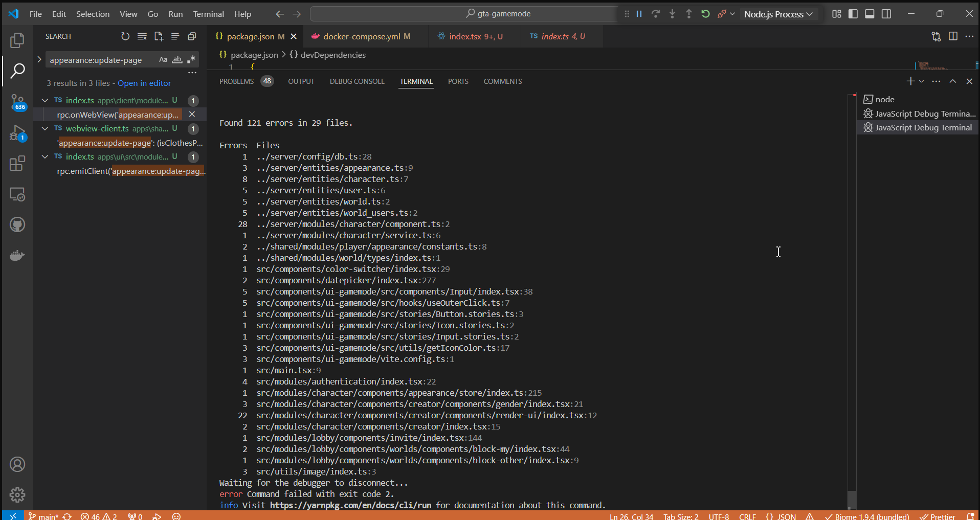Viewport: 980px width, 520px height.
Task: Click the terminal scrollbar thumb
Action: click(x=852, y=499)
